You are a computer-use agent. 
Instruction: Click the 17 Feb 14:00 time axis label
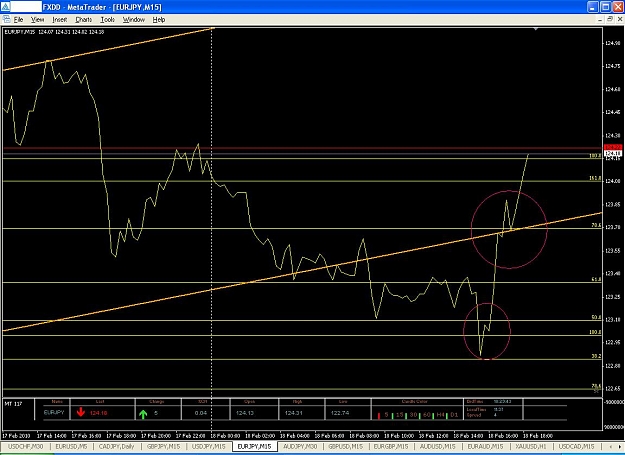click(x=52, y=435)
